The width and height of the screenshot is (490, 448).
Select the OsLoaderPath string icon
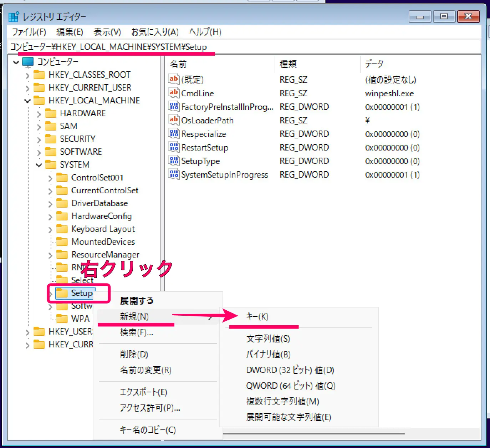click(x=174, y=120)
